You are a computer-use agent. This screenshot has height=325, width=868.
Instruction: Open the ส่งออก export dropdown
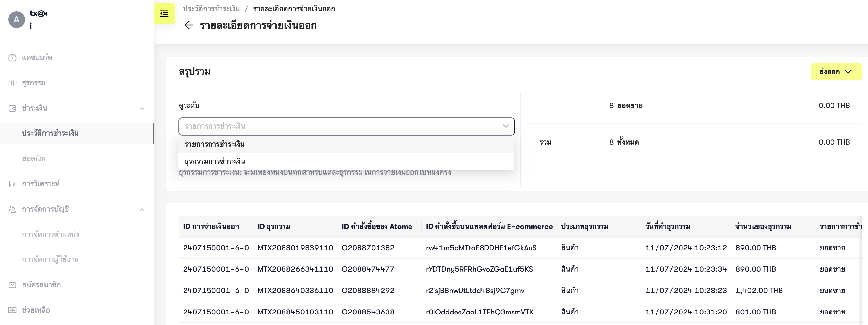[x=836, y=72]
